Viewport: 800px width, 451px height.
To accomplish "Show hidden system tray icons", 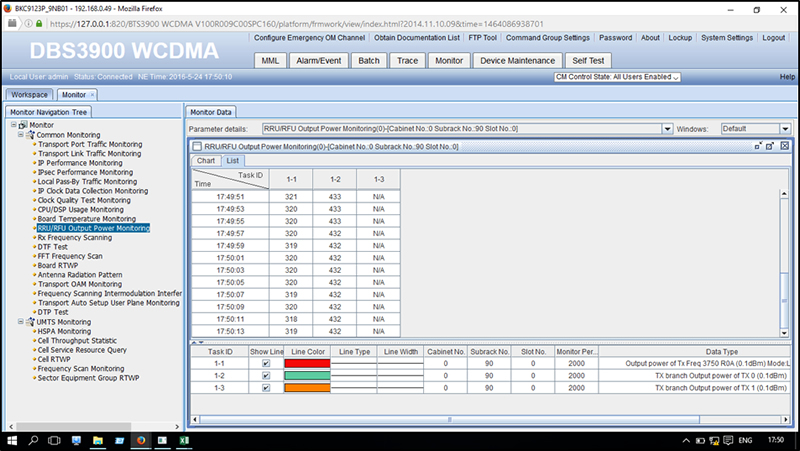I will coord(686,440).
